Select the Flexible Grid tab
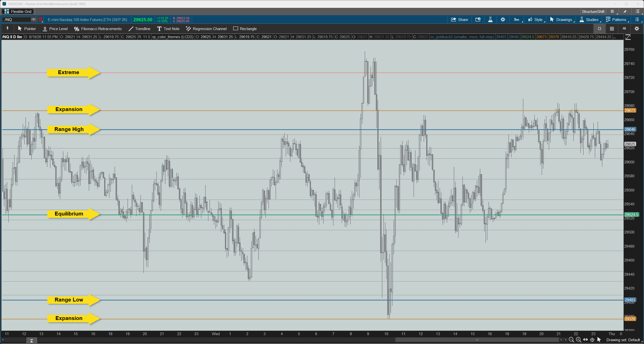The width and height of the screenshot is (644, 344). point(18,11)
